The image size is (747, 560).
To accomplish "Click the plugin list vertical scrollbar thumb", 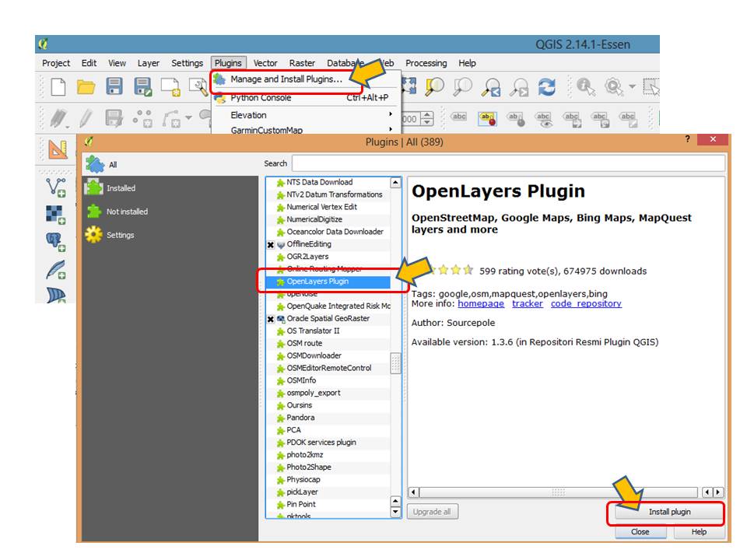I will [x=395, y=363].
